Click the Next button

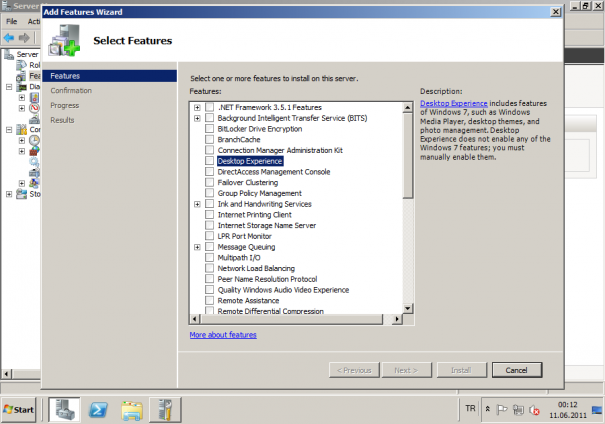click(x=407, y=370)
